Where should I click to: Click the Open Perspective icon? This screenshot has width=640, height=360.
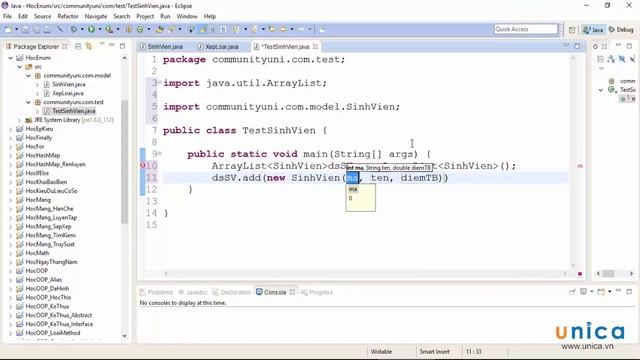pyautogui.click(x=572, y=30)
